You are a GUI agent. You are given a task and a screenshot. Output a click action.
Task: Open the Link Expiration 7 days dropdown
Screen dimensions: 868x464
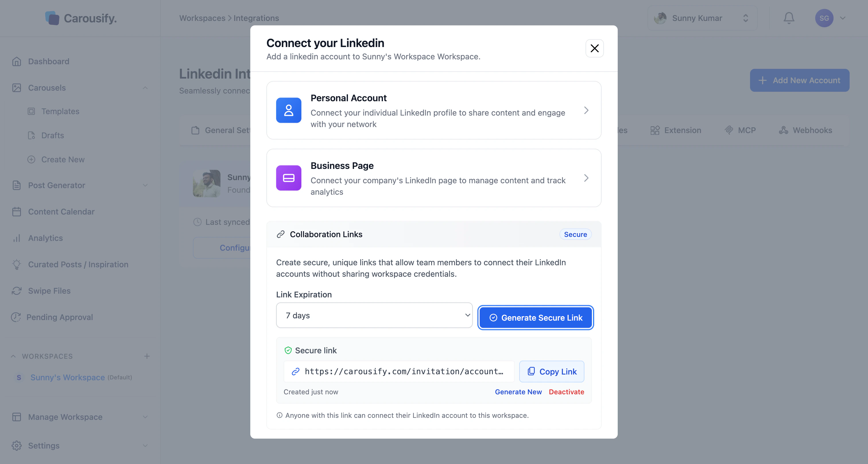374,315
